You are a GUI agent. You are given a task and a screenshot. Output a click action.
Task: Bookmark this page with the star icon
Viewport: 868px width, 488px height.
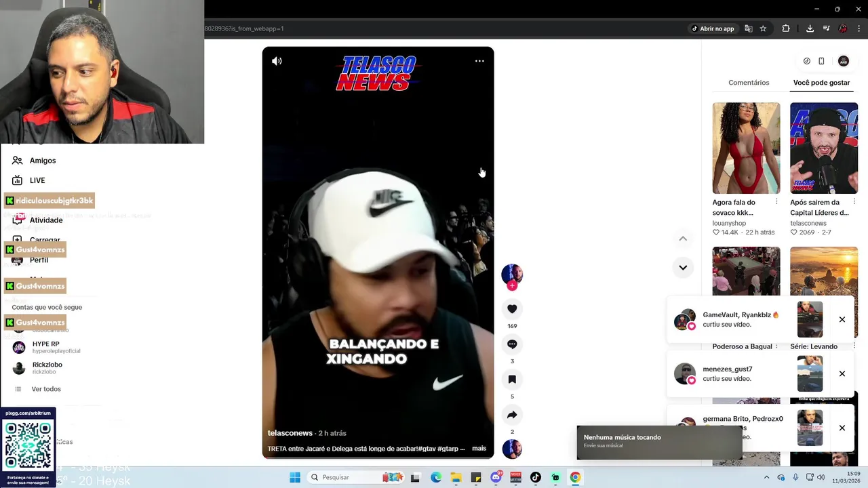tap(763, 28)
